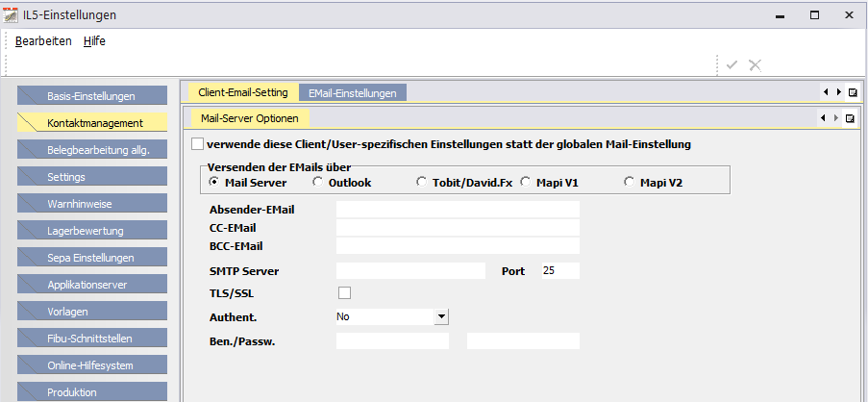Image resolution: width=868 pixels, height=402 pixels.
Task: Switch to Client-Email-Setting tab
Action: (x=243, y=92)
